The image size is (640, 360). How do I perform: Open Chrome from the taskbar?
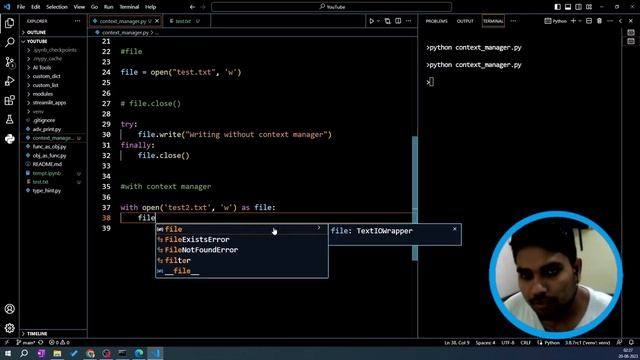(90, 353)
